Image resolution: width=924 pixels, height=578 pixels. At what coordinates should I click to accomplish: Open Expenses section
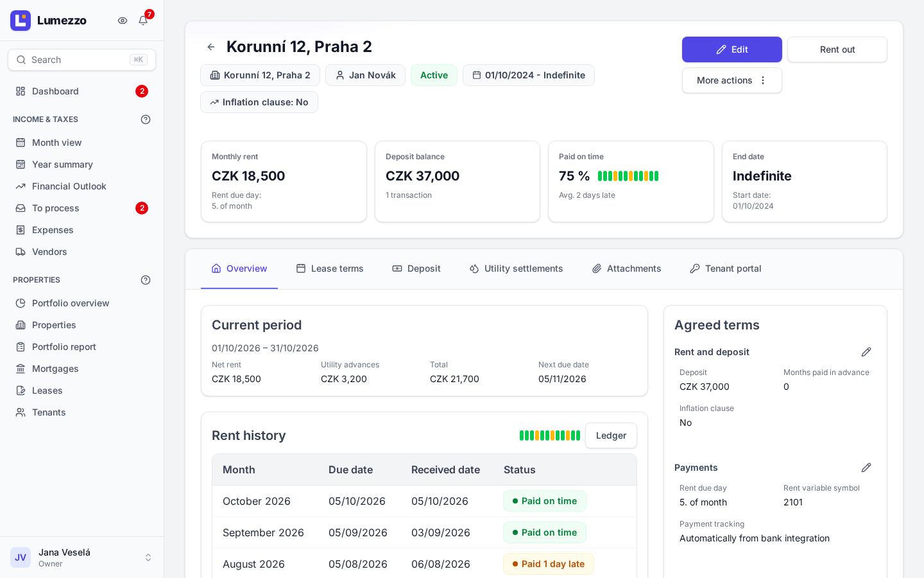point(82,230)
